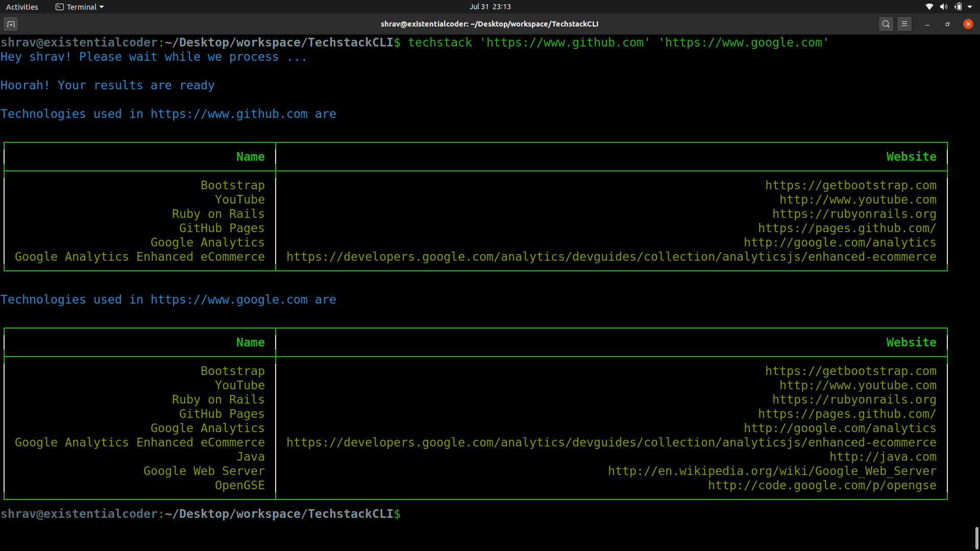
Task: Click 'Technologies used in https://www.github.com are'
Action: coord(168,114)
